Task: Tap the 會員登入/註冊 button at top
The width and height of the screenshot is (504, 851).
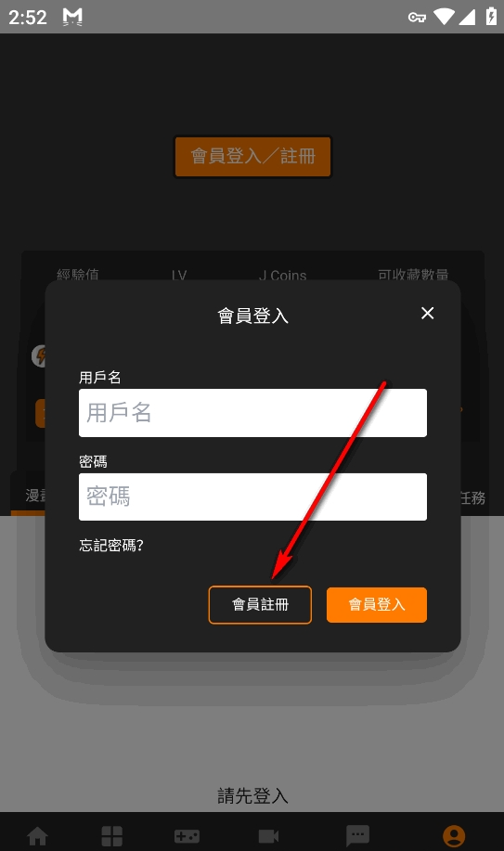Action: pos(252,156)
